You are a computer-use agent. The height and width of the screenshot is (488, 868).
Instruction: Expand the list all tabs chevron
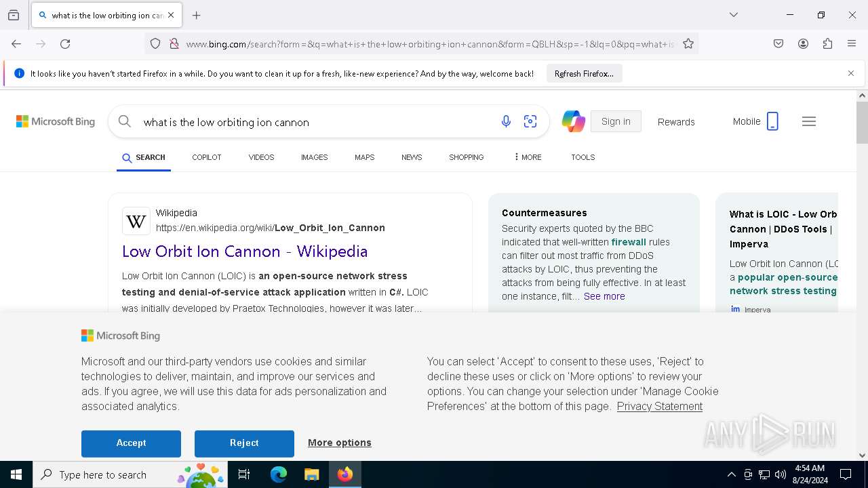click(x=734, y=15)
